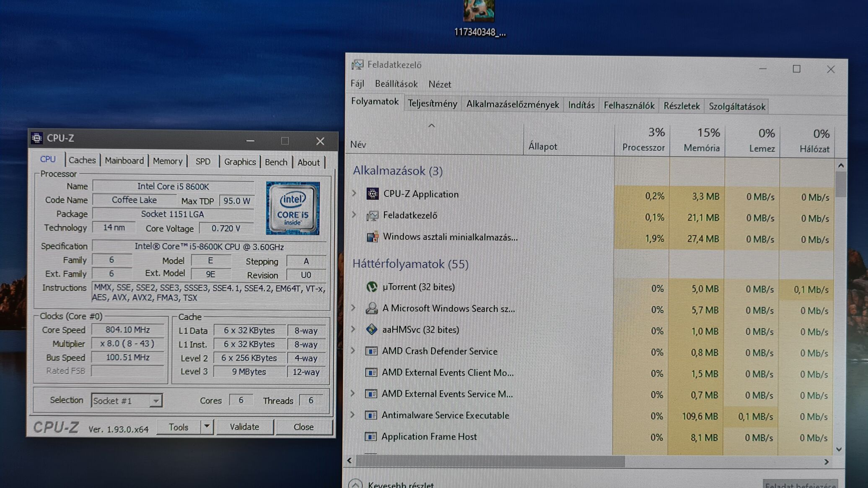868x488 pixels.
Task: Open the Fájl menu in Task Manager
Action: pos(357,83)
